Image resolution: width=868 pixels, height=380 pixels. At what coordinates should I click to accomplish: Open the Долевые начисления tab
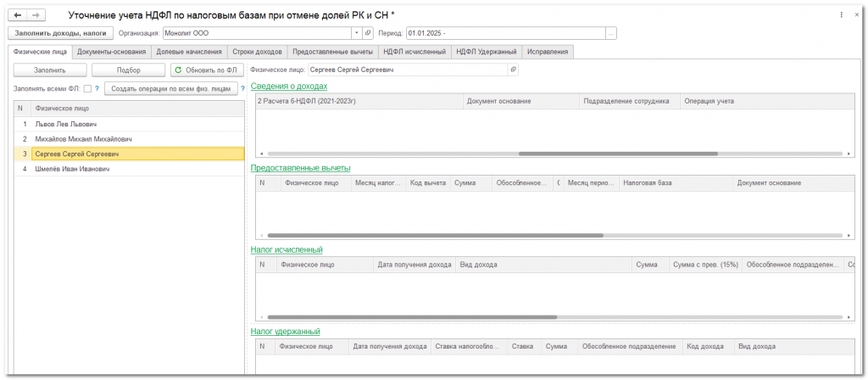tap(189, 52)
